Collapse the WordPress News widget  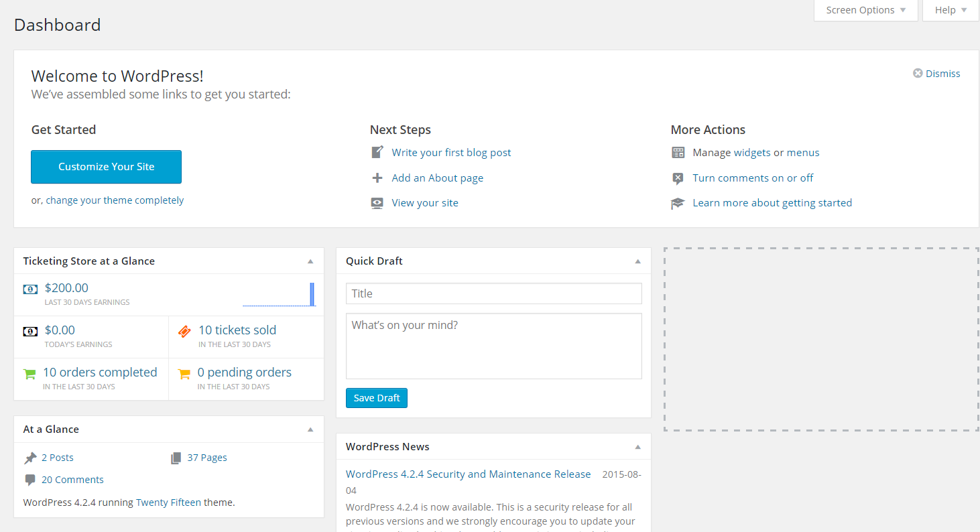[638, 447]
